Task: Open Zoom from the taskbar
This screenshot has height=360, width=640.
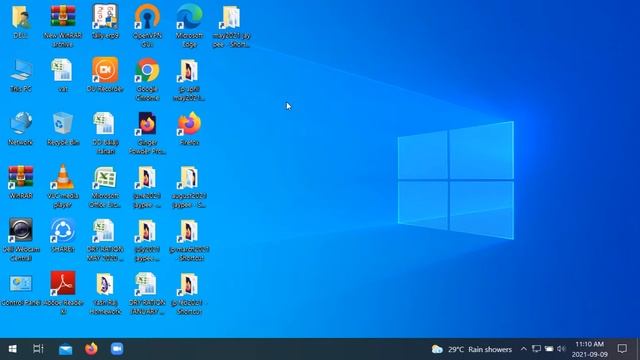Action: tap(117, 349)
